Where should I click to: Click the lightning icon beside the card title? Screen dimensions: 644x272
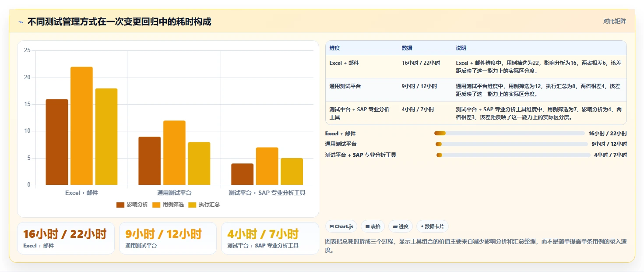click(21, 22)
